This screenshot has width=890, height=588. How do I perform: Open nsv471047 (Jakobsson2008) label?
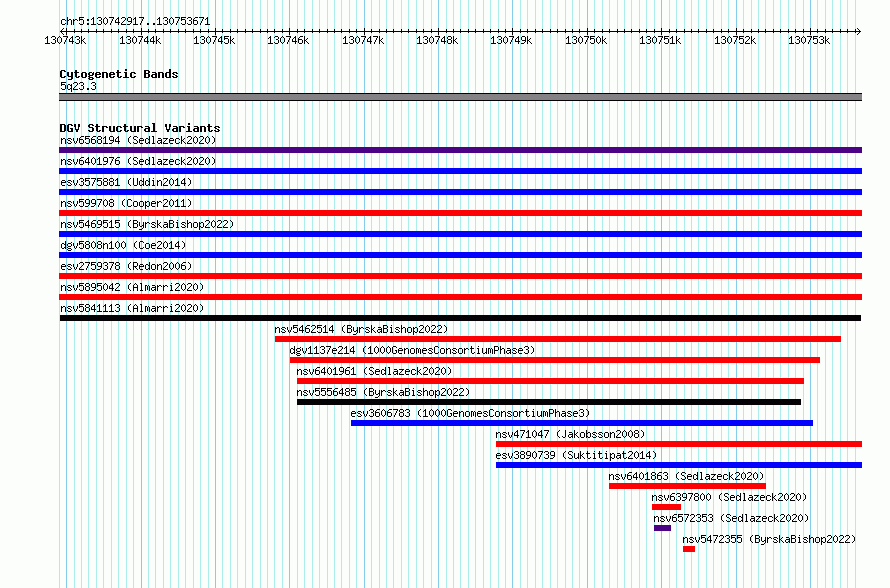click(x=570, y=434)
